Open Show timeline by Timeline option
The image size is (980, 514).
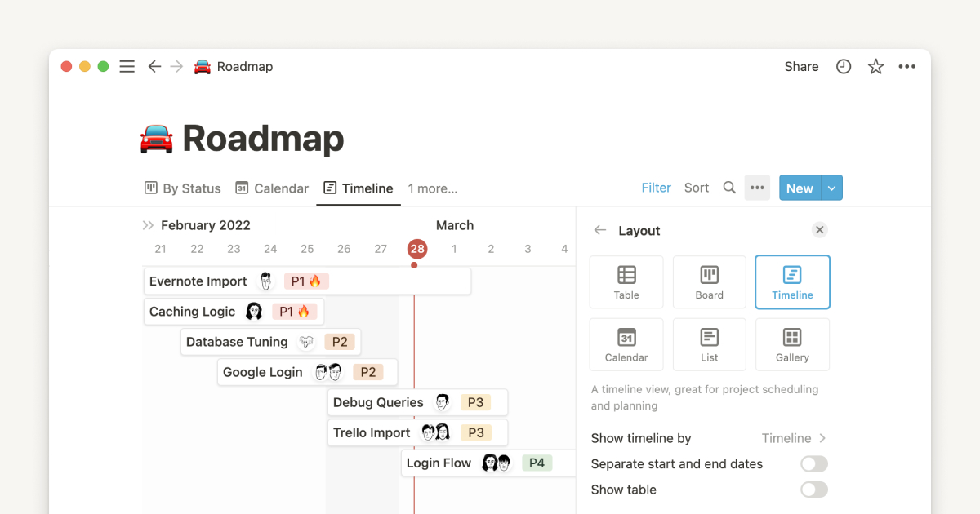point(793,438)
